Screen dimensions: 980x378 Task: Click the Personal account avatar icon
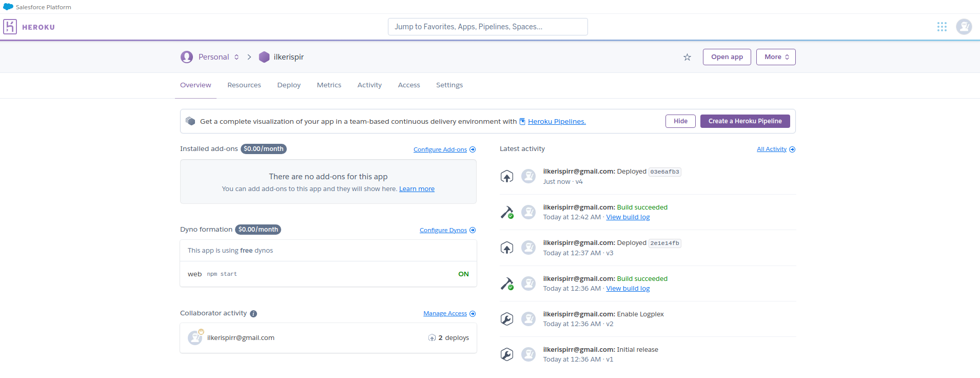[187, 57]
